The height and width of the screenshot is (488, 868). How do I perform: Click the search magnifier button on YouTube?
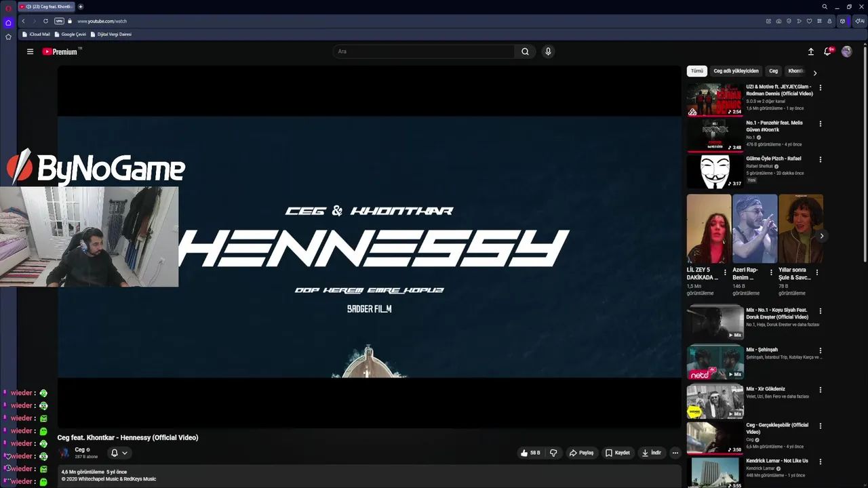coord(525,52)
